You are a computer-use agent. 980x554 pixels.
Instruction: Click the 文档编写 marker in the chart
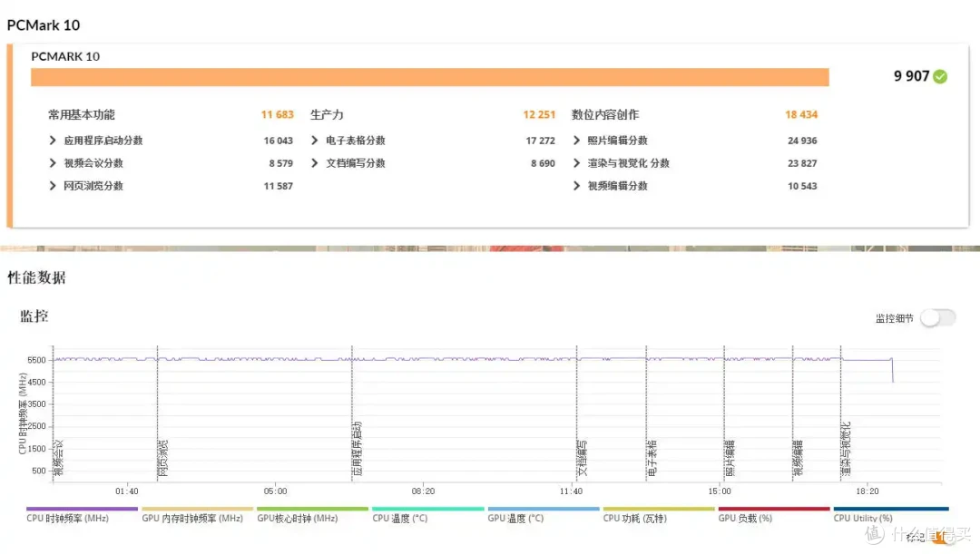click(x=583, y=459)
